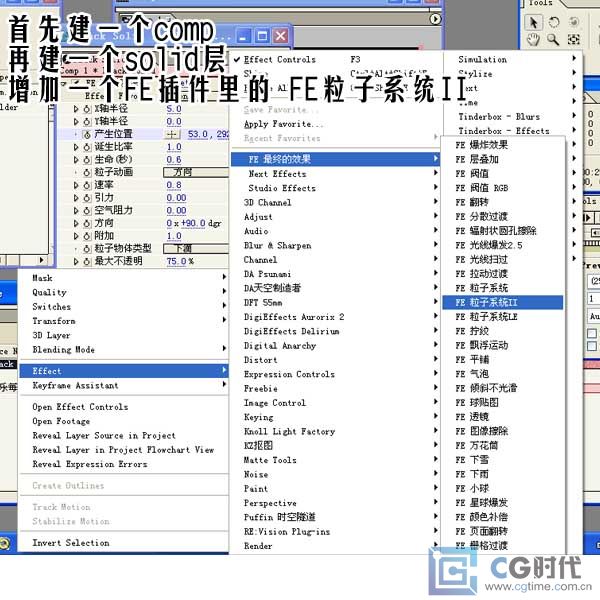Toggle keyframing stopwatch for 最大不透明
The width and height of the screenshot is (600, 600).
tap(87, 261)
